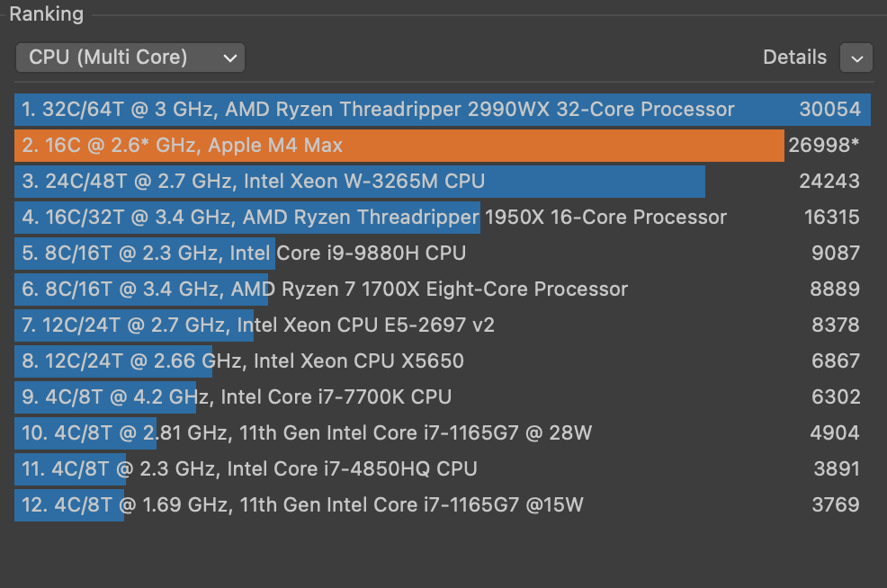
Task: Pick the Intel Xeon CPU X5650 entry
Action: 443,361
